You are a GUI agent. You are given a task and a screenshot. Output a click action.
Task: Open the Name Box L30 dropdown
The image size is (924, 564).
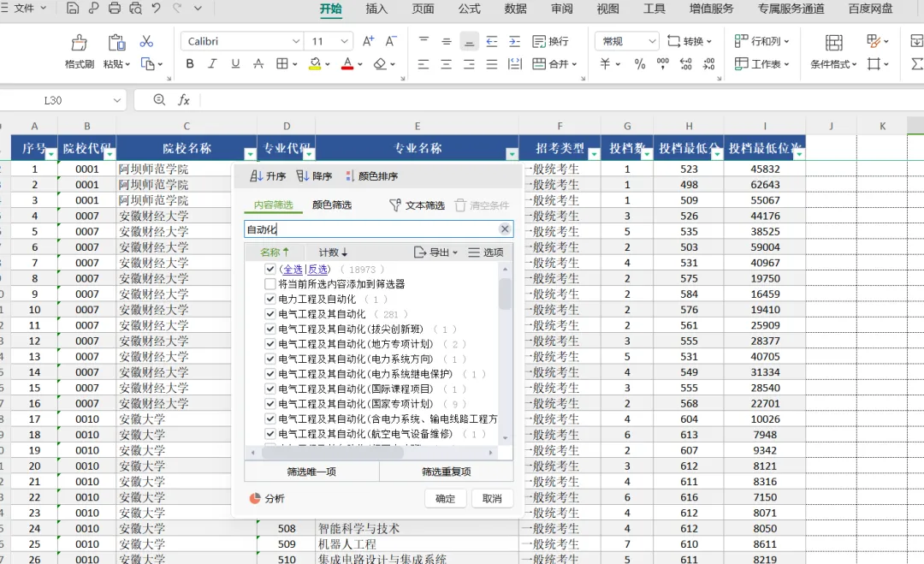coord(116,100)
